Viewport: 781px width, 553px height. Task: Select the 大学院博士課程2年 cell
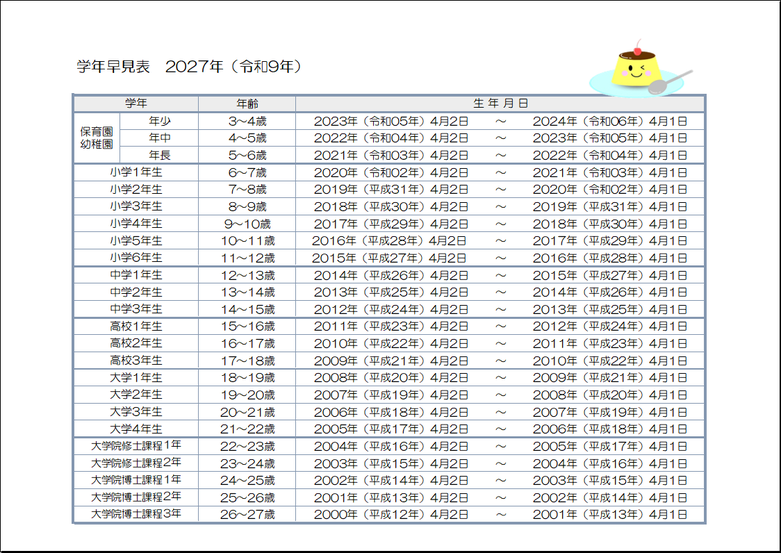pos(136,497)
